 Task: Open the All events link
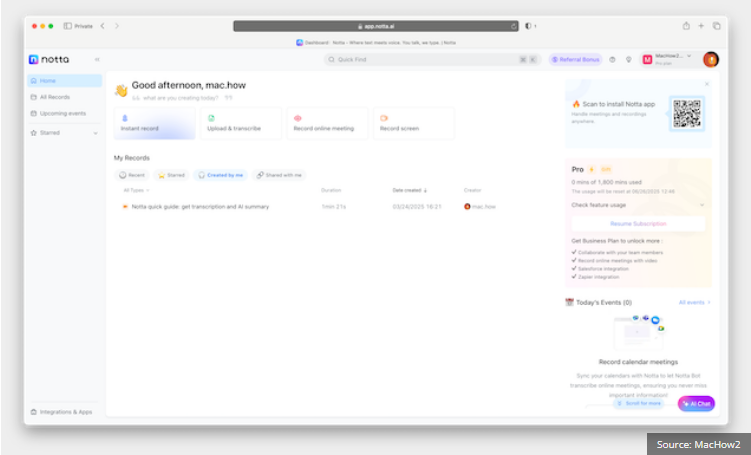[694, 303]
